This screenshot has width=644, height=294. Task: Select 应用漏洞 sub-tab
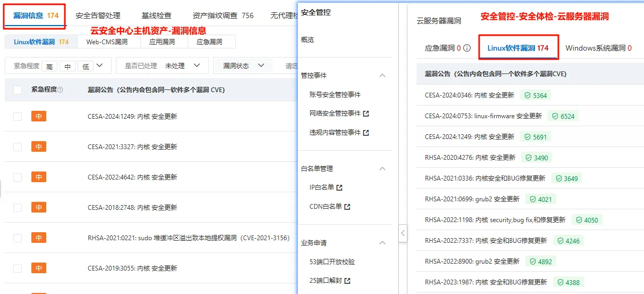point(162,42)
